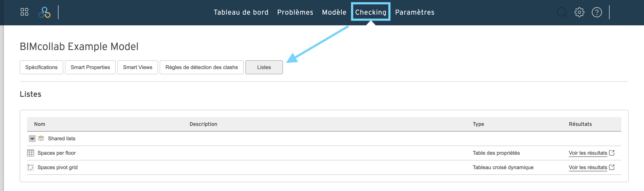Select the Smart Properties tab
This screenshot has width=644, height=191.
click(90, 67)
